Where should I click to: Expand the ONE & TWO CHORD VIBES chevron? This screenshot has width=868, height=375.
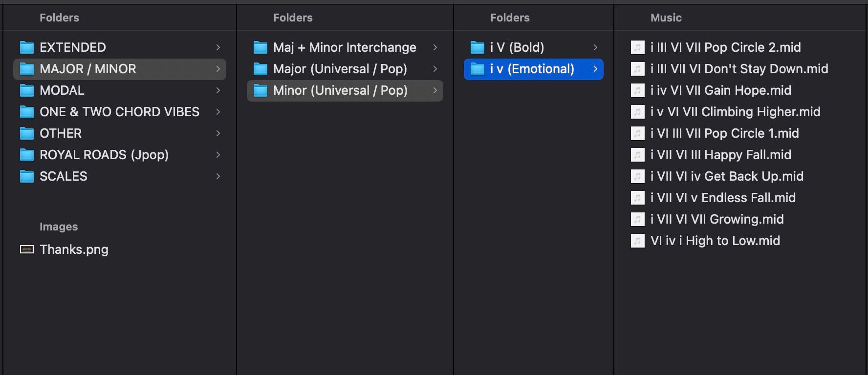[x=218, y=112]
